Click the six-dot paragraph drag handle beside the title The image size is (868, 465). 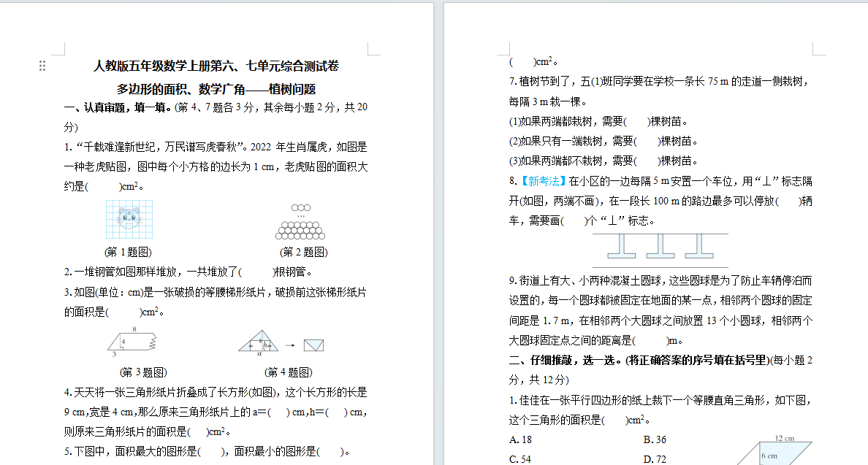click(42, 66)
